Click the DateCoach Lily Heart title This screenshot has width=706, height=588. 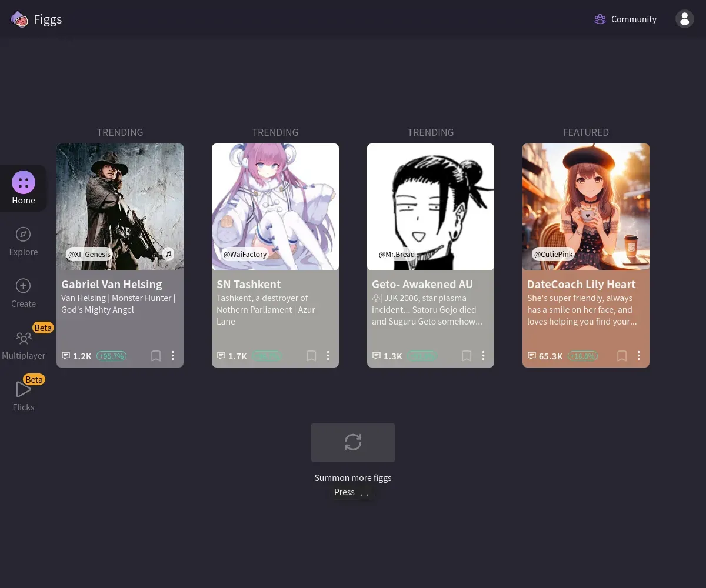581,284
